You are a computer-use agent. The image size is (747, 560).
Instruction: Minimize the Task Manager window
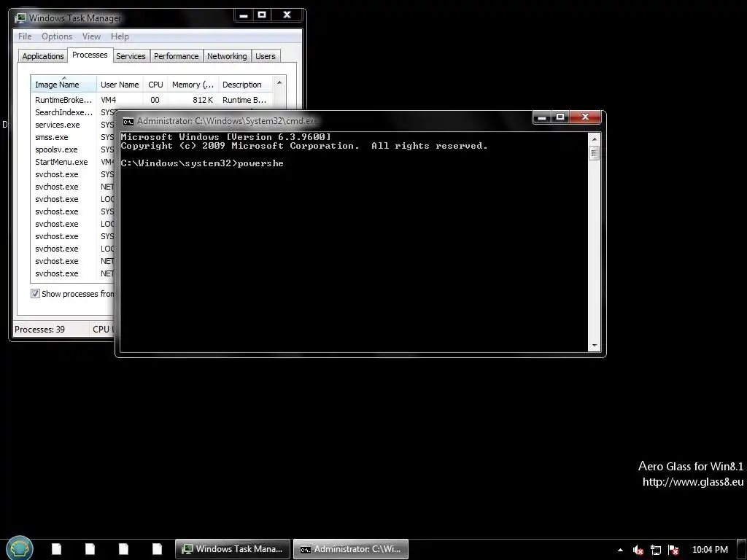(244, 15)
